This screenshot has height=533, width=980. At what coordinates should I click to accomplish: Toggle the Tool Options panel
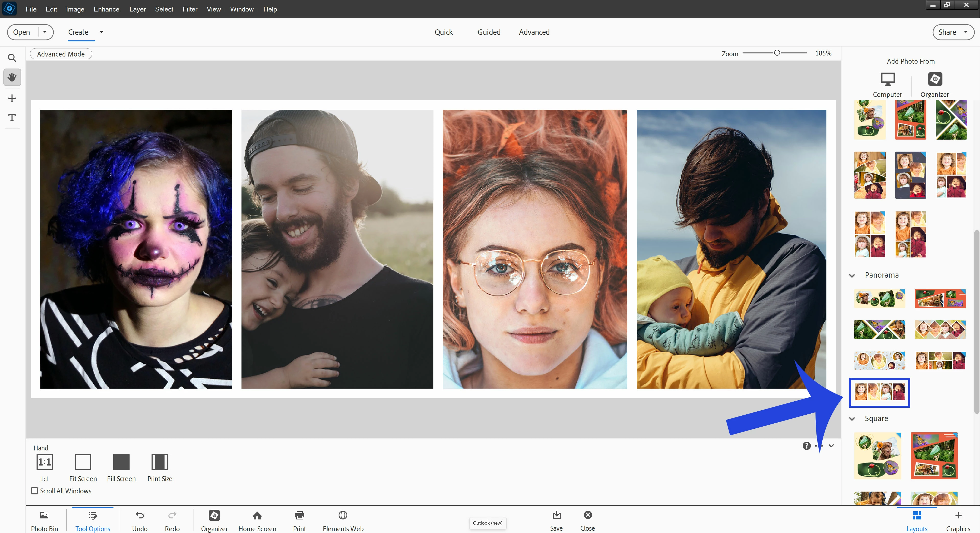click(93, 521)
